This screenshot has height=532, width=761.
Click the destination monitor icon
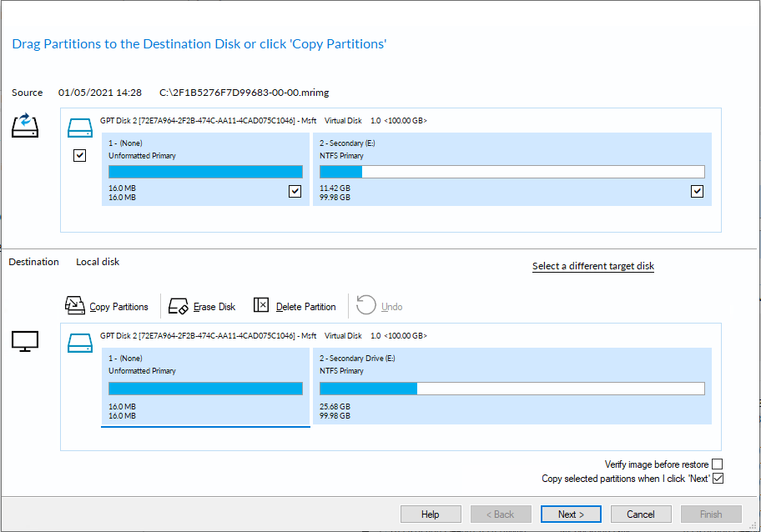tap(24, 341)
